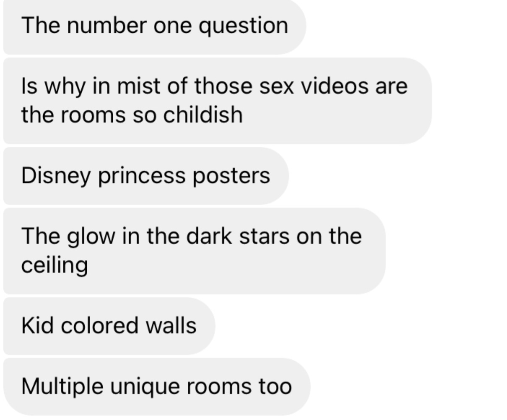Select the "Kid colored walls" message bubble
507x420 pixels.
[109, 326]
